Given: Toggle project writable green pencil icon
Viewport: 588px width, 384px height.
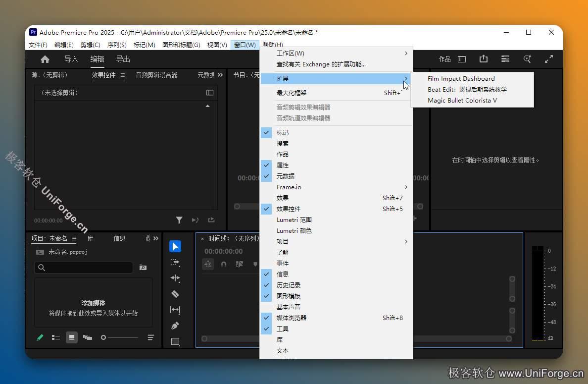Looking at the screenshot, I should point(40,337).
